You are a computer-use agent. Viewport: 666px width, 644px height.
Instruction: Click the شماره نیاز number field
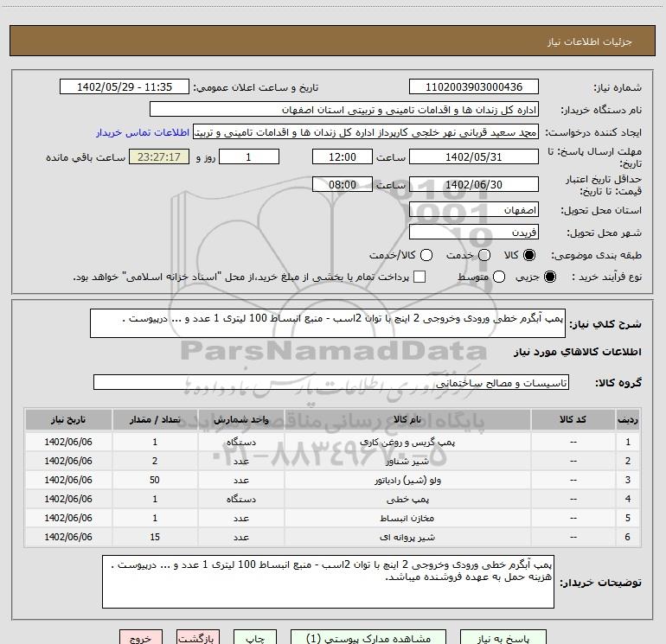(x=473, y=87)
